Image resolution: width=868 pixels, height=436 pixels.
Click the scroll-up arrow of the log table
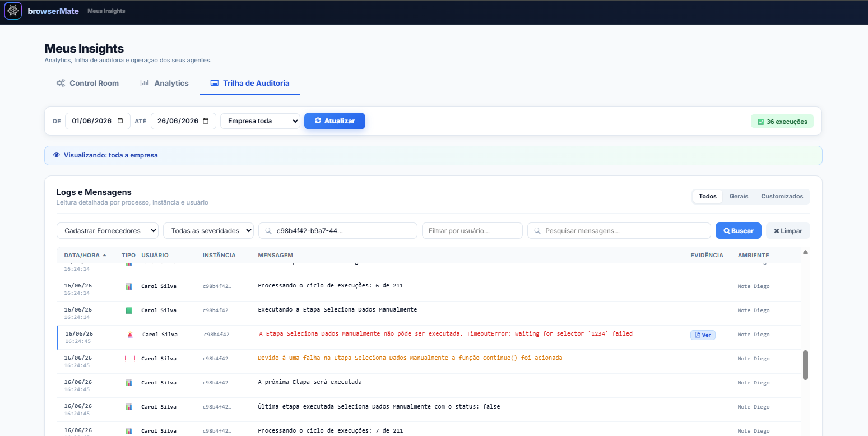(x=806, y=252)
